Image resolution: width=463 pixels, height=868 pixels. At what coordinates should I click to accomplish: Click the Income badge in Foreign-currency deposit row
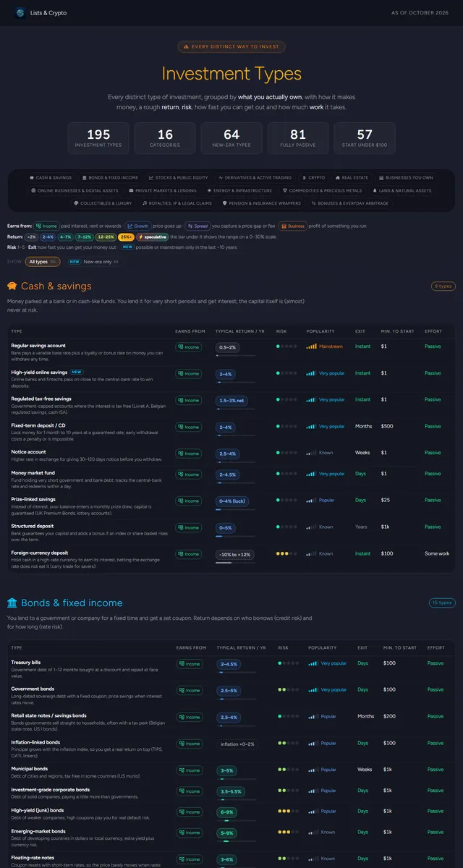coord(188,554)
